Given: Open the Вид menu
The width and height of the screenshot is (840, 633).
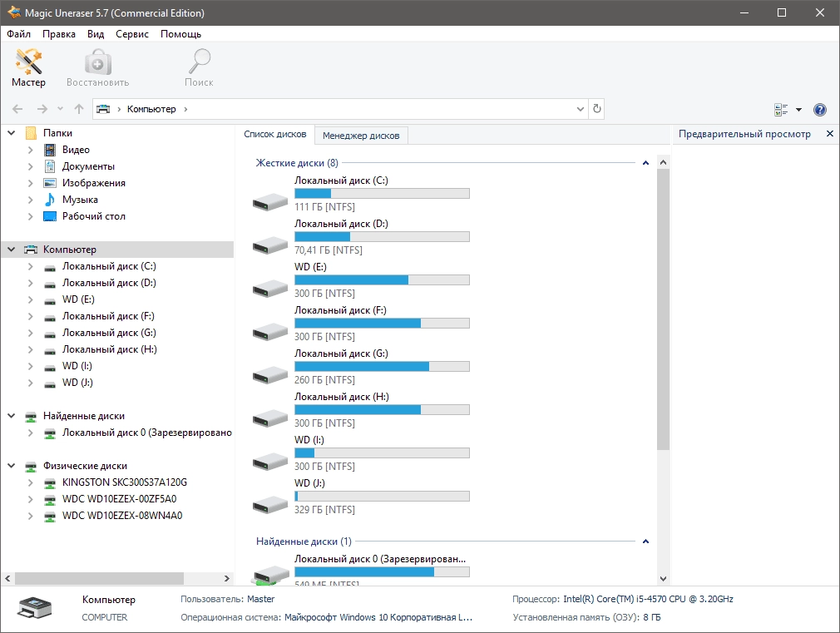Looking at the screenshot, I should (96, 34).
